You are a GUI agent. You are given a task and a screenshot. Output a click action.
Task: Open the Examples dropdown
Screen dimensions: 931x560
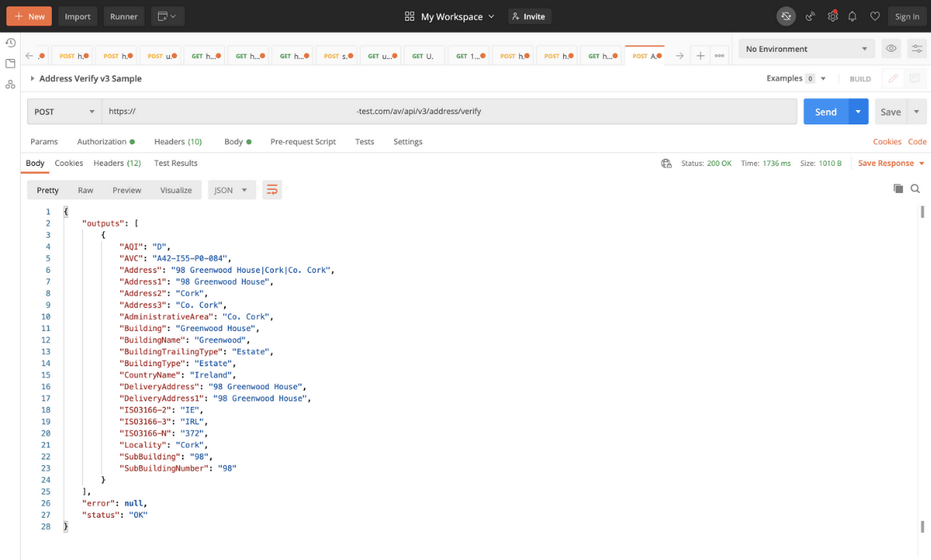[x=796, y=78]
